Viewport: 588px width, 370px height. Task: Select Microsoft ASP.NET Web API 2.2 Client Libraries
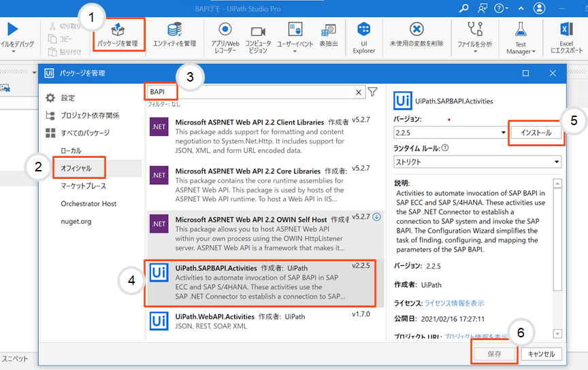265,137
